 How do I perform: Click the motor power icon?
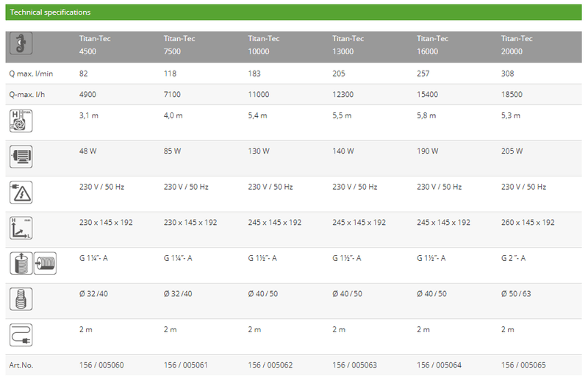click(x=20, y=157)
